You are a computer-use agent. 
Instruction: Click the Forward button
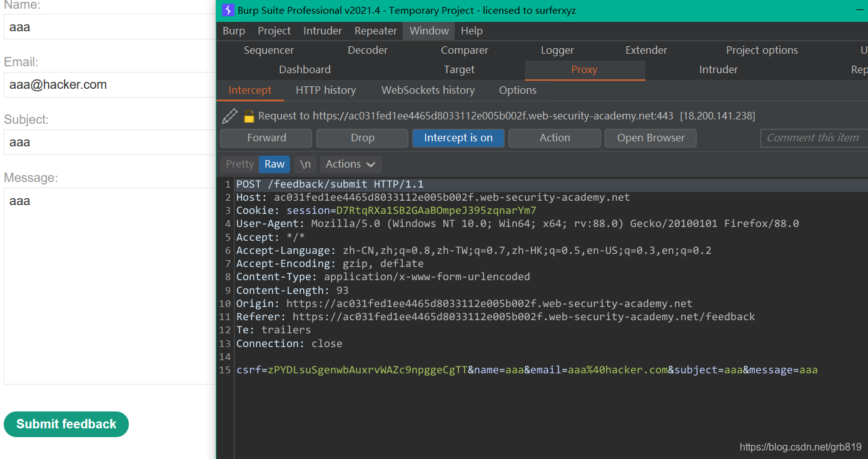[266, 138]
